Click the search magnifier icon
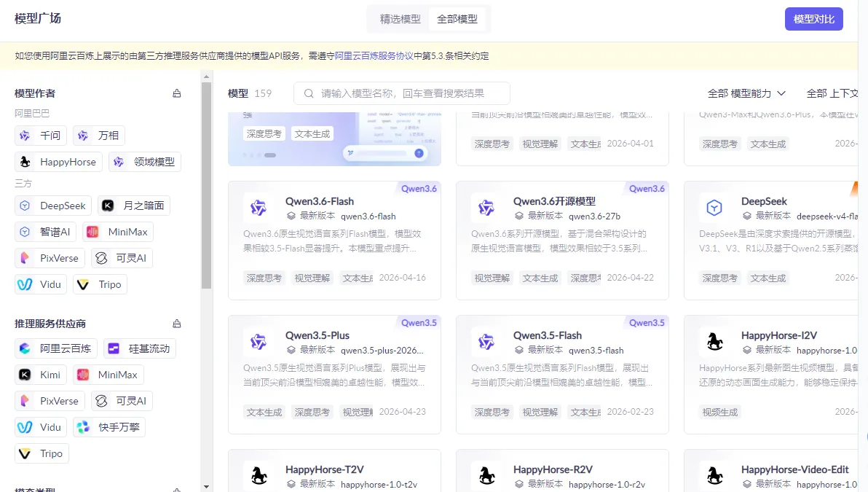The height and width of the screenshot is (492, 868). point(309,93)
